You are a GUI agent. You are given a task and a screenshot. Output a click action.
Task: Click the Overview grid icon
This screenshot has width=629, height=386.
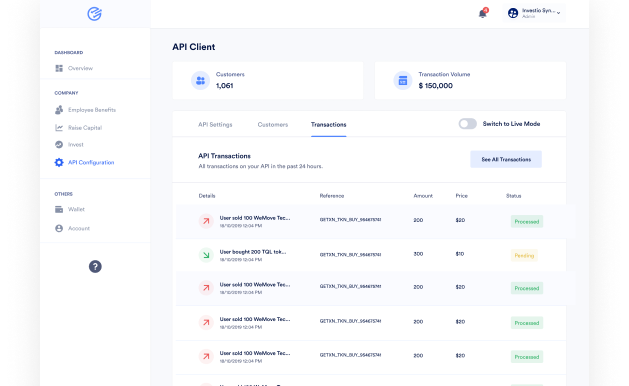[59, 68]
